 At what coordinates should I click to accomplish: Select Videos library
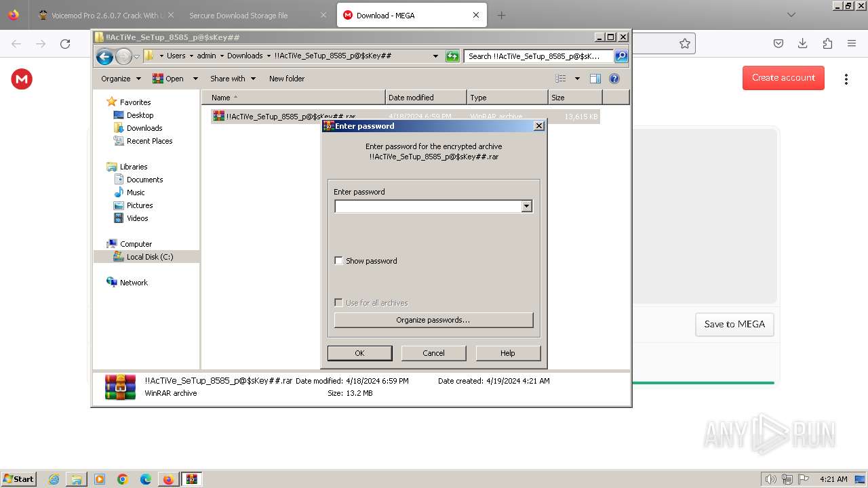(137, 218)
